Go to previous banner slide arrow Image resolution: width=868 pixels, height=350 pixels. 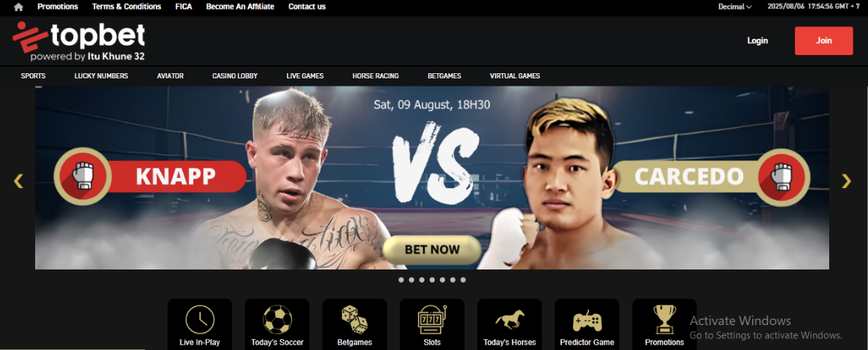19,181
